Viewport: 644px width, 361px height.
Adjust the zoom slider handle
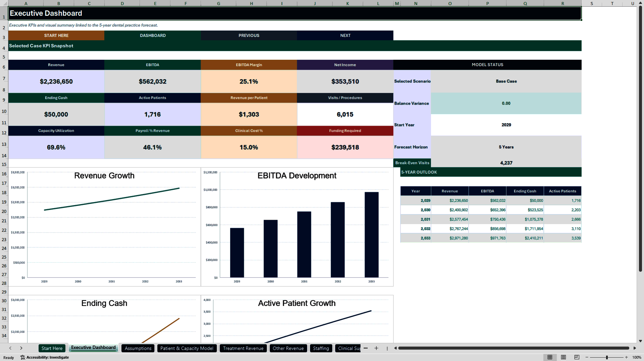coord(607,357)
